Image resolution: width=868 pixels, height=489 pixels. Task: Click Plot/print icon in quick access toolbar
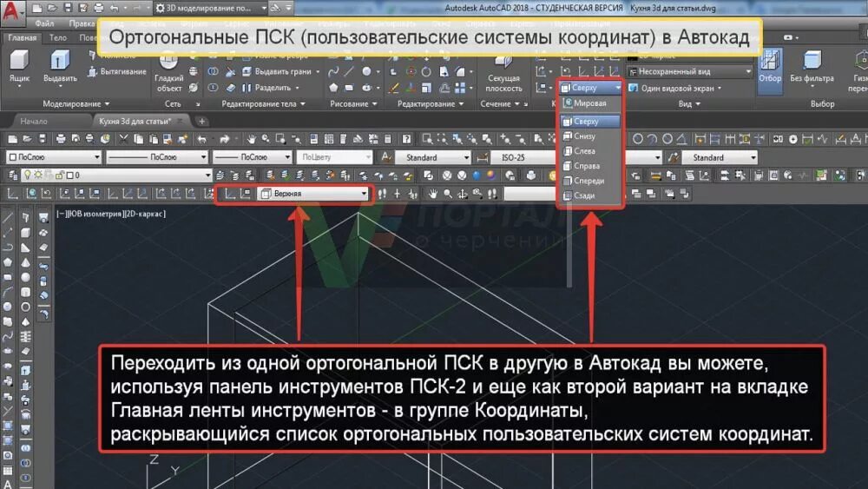[x=99, y=8]
